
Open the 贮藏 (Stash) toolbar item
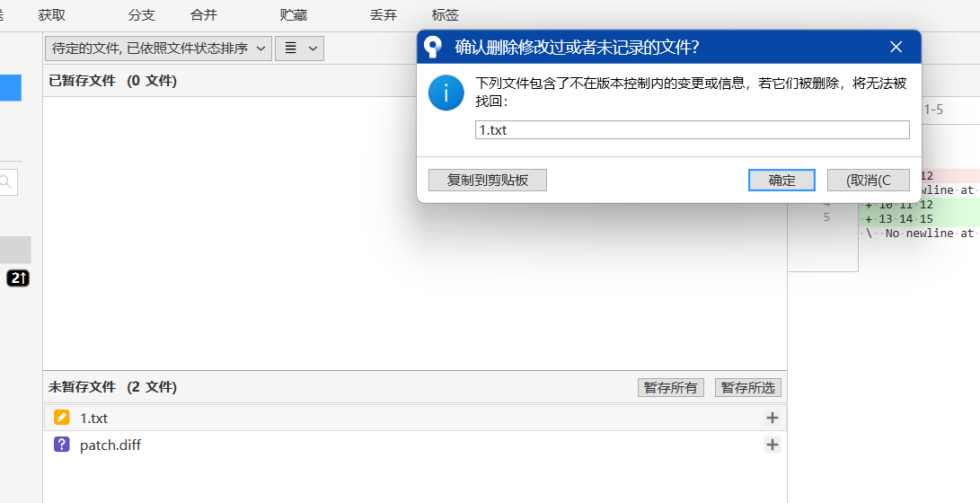point(293,15)
